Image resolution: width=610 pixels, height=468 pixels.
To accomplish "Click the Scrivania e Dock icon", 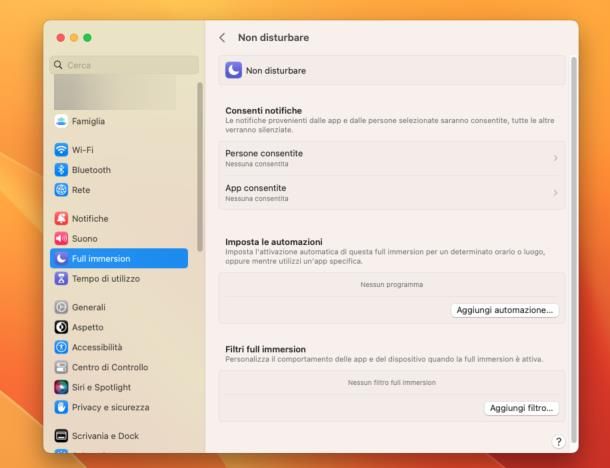I will point(61,436).
